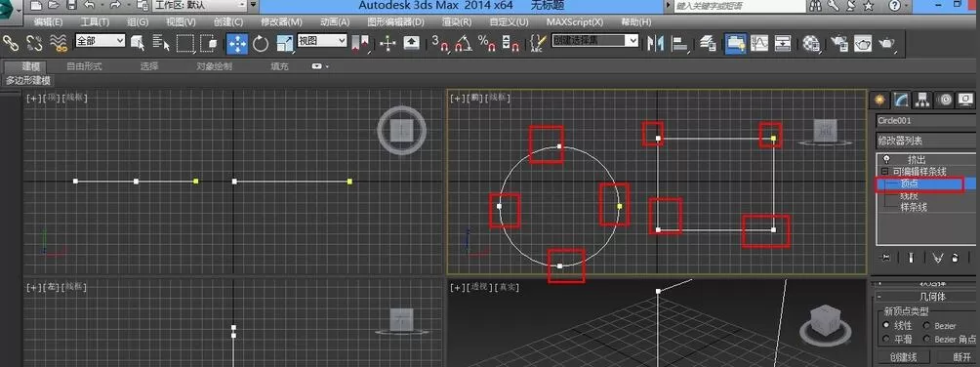Click the search keyword input field
Viewport: 980px width, 367px height.
click(740, 6)
